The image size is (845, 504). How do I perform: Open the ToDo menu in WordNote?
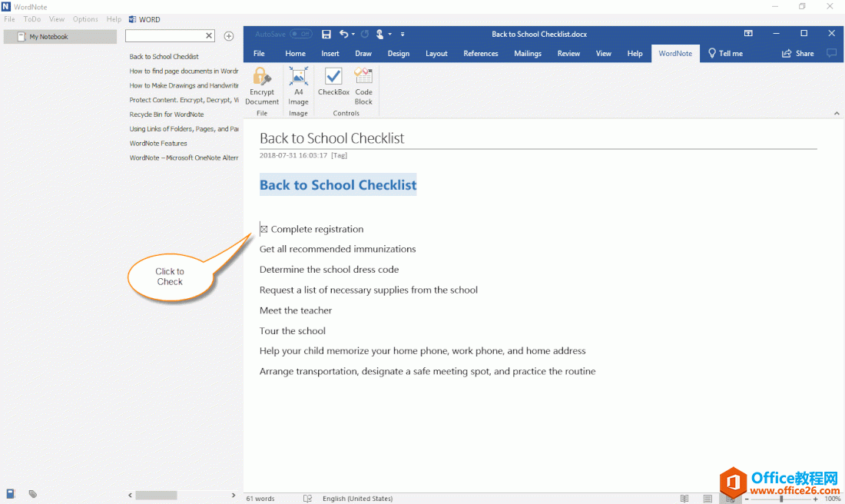(x=32, y=19)
